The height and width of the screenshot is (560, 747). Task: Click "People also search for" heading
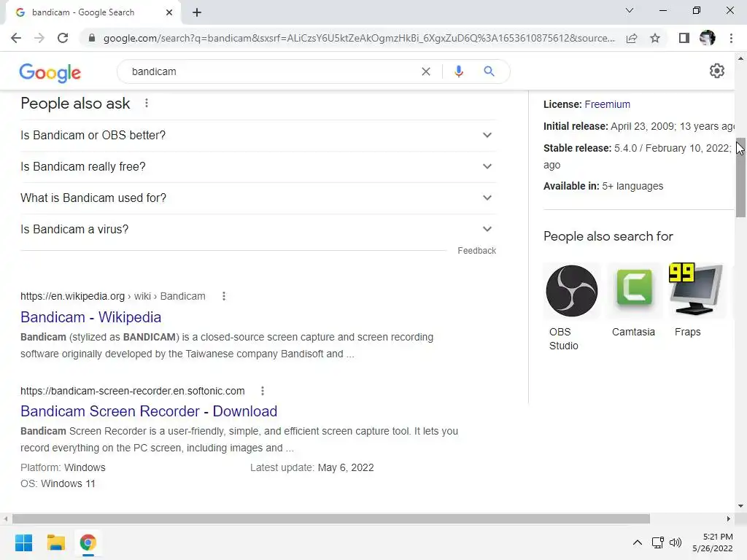pos(608,236)
